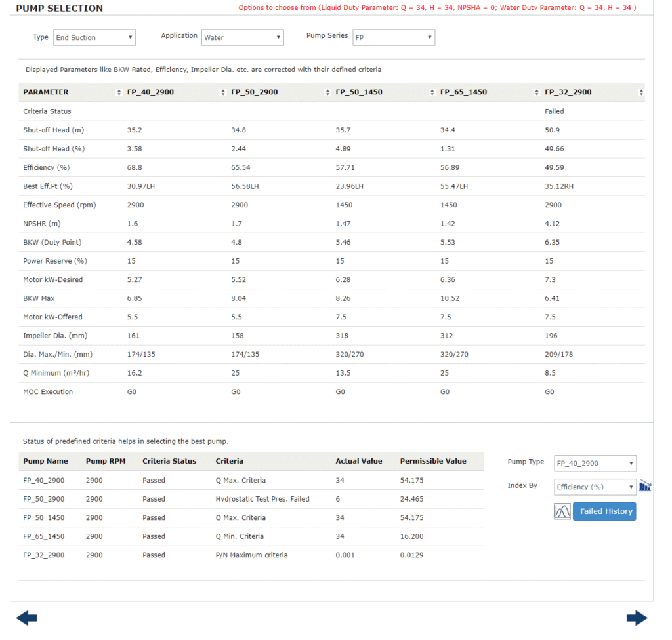Screen dimensions: 672x640
Task: Sort the FP_50_1450 column using its arrows
Action: click(x=432, y=92)
